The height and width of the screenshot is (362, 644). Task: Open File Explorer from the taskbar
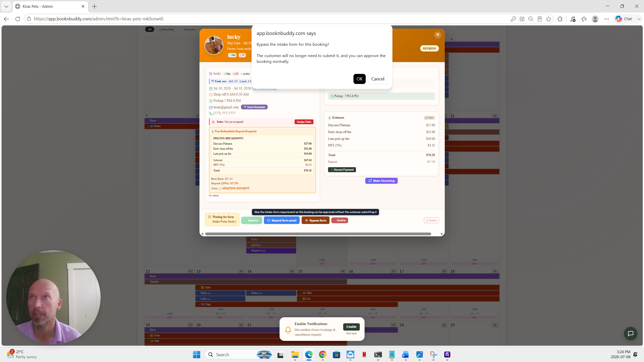(x=295, y=354)
